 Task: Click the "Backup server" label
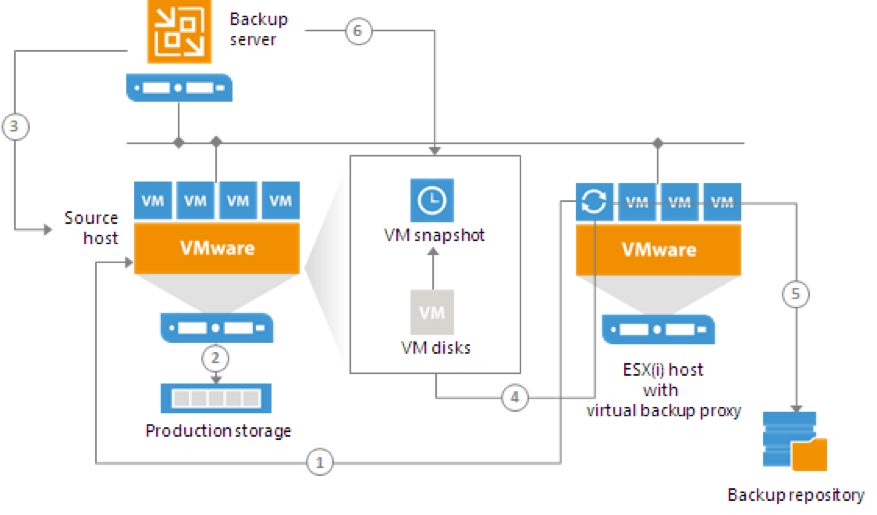(258, 29)
